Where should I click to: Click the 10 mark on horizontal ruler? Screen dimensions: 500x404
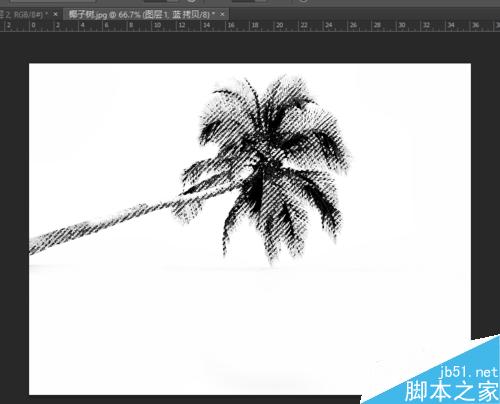click(157, 25)
